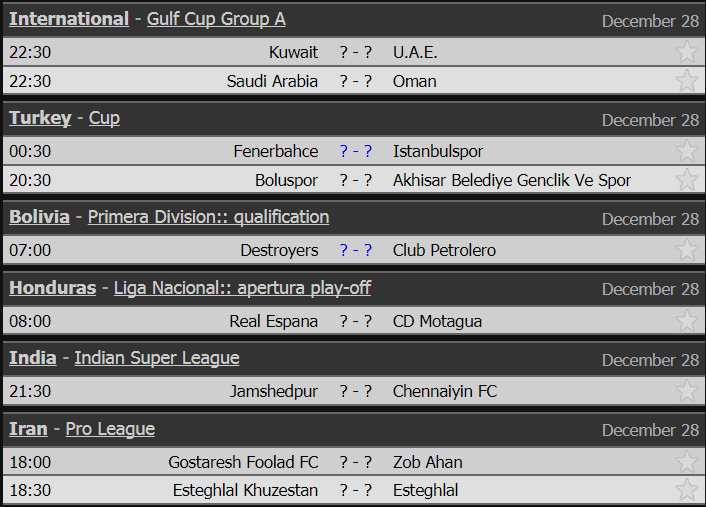Toggle favorite for Esteghlal Khuzestan vs Esteghlal

[x=687, y=490]
